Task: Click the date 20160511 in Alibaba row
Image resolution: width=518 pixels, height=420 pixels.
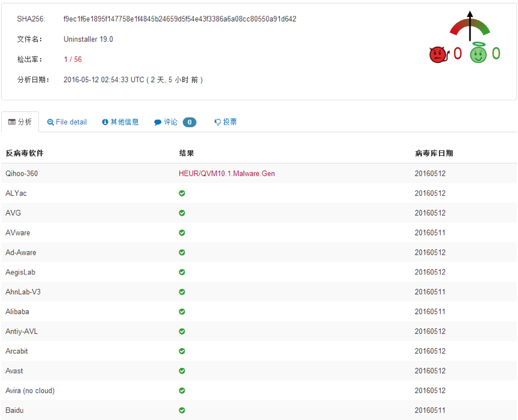Action: (430, 312)
